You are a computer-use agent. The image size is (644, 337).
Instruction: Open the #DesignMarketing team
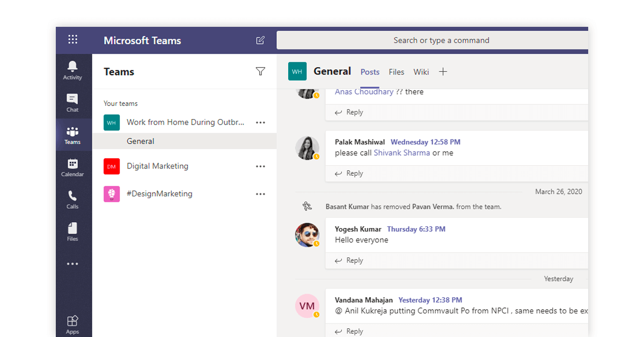click(159, 194)
